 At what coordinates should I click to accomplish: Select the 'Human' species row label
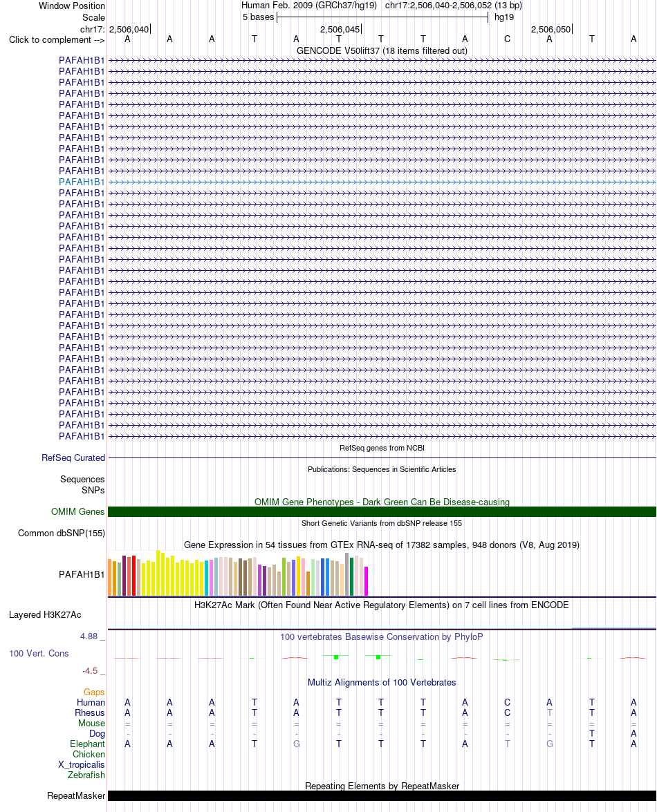click(91, 702)
